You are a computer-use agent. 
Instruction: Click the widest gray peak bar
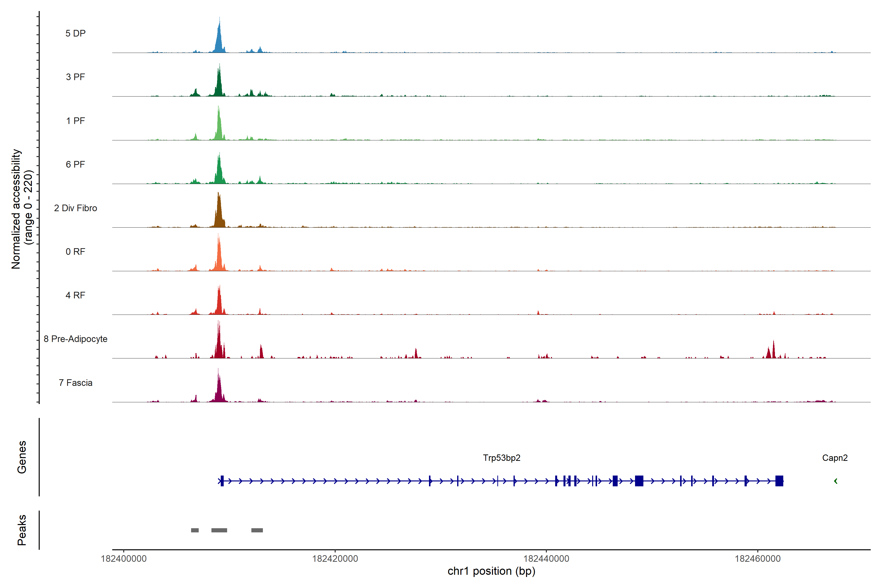[219, 530]
